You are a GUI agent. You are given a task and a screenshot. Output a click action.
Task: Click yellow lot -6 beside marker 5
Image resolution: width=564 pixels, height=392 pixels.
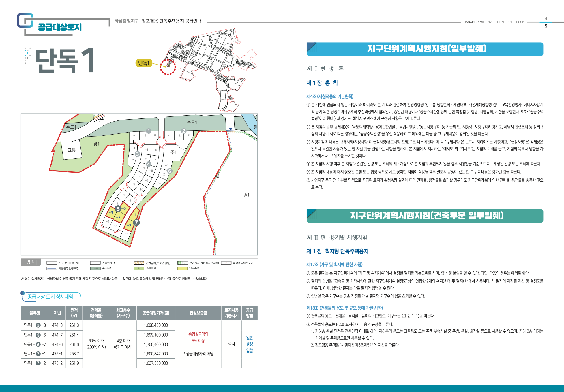coord(124,208)
